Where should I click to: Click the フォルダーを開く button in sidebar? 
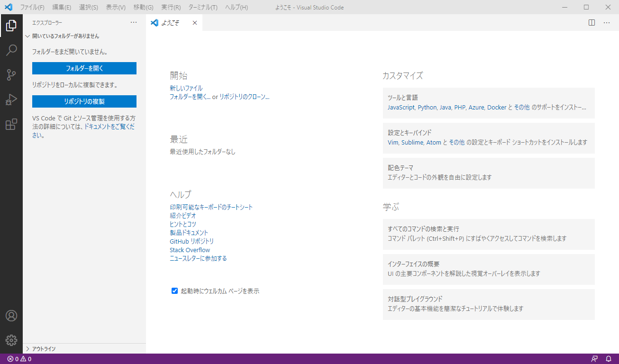(x=84, y=68)
